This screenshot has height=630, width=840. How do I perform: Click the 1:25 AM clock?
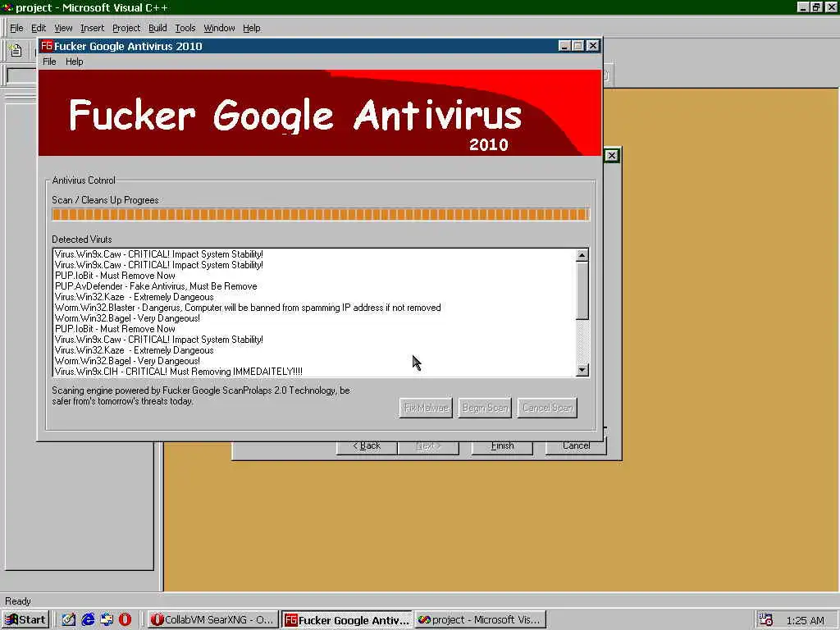[x=805, y=620]
